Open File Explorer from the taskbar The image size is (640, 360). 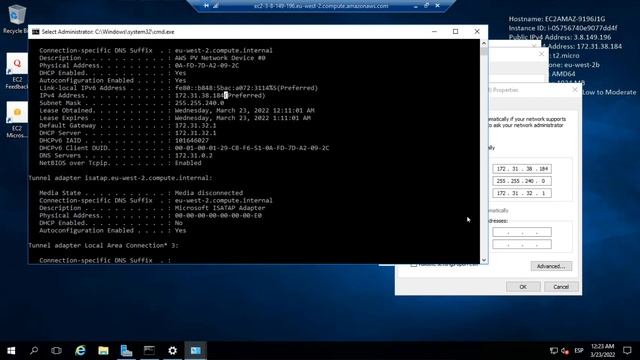tap(103, 350)
